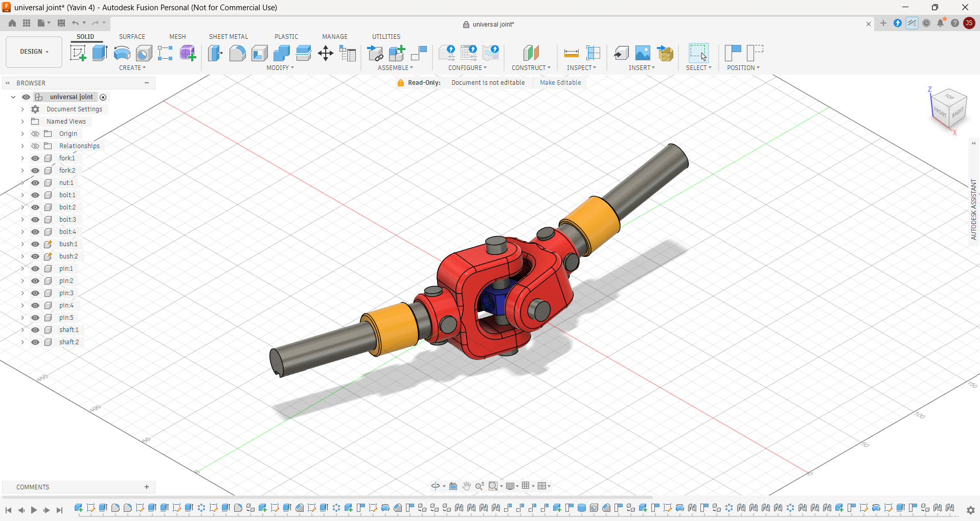Open the CONSTRUCT dropdown menu
Screen dimensions: 980x521
click(x=531, y=68)
